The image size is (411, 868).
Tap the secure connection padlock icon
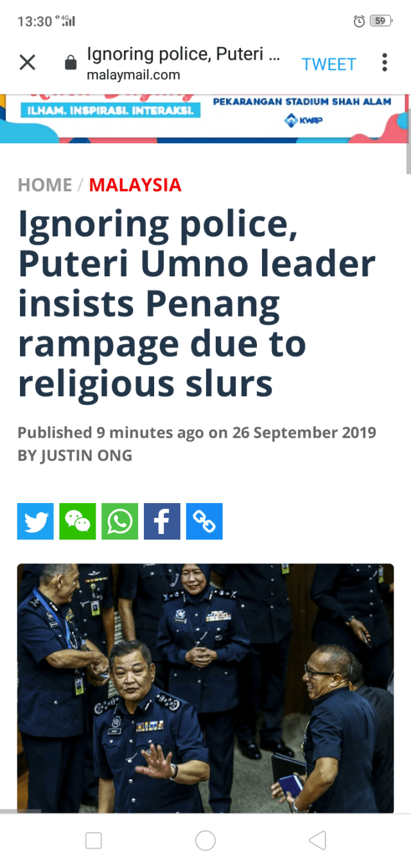(71, 63)
